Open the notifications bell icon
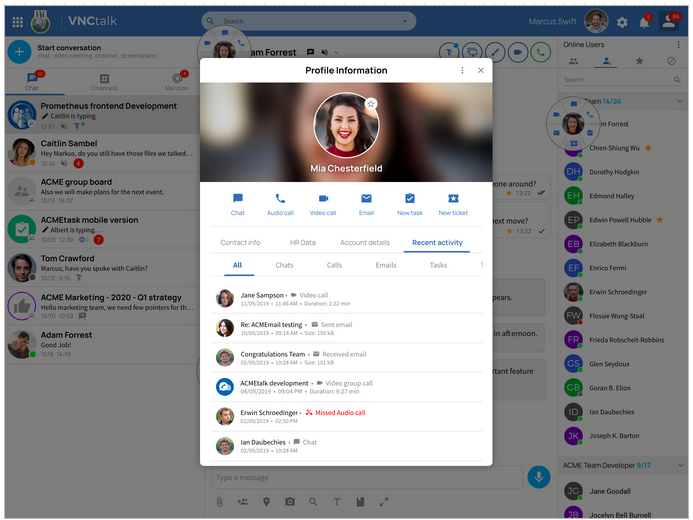 coord(644,22)
